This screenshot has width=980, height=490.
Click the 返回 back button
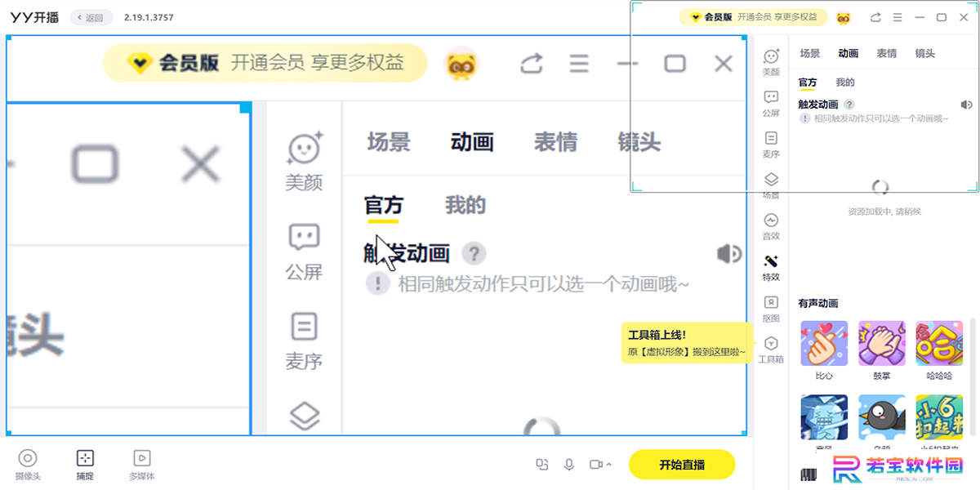click(x=91, y=17)
